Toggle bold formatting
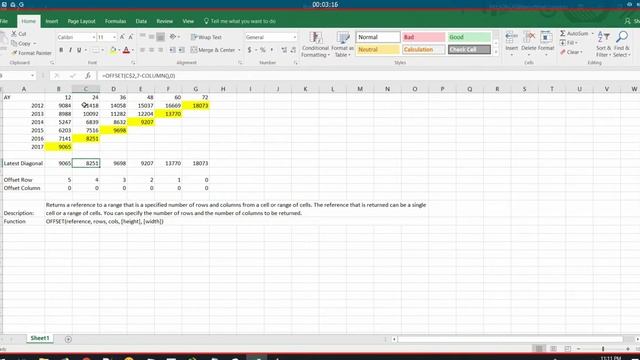 click(61, 50)
